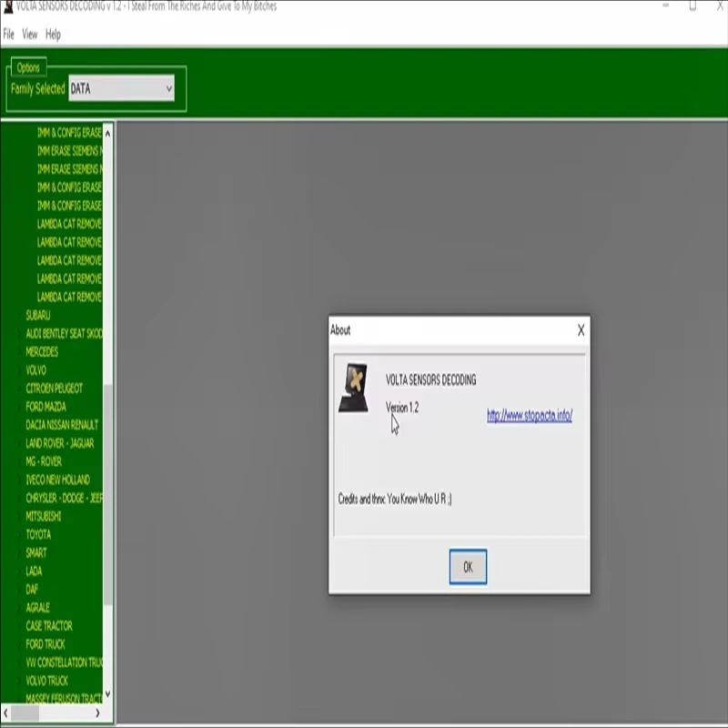
Task: Select the FORD TRUCK tree item
Action: pyautogui.click(x=45, y=644)
